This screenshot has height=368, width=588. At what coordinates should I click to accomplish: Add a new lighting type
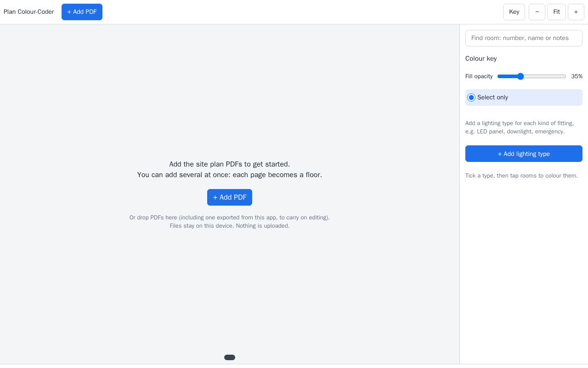click(524, 154)
